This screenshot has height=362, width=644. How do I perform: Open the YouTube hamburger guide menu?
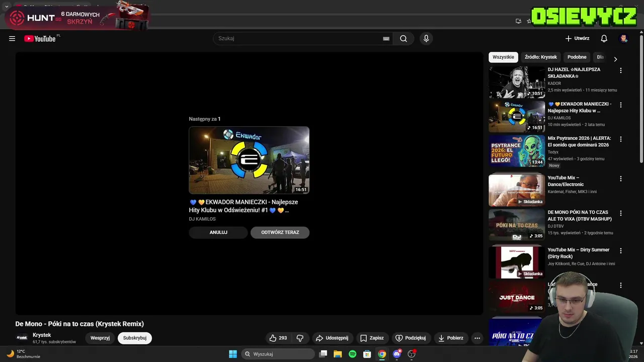click(12, 39)
